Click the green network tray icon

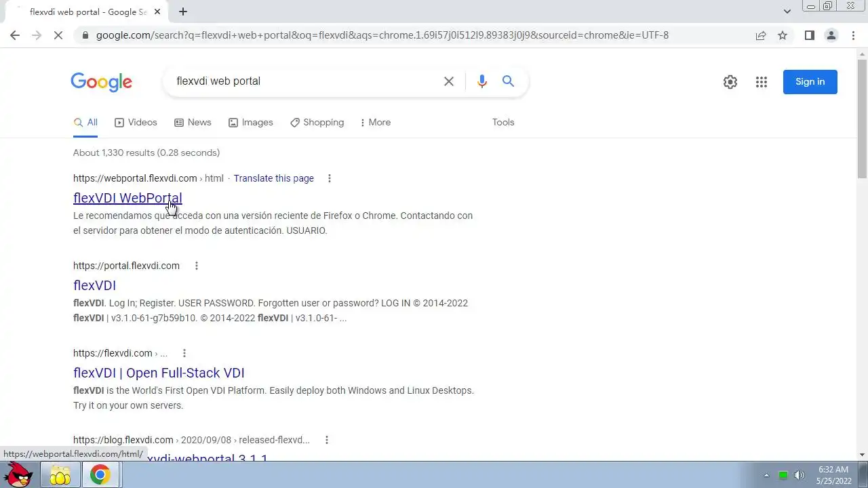(x=783, y=475)
